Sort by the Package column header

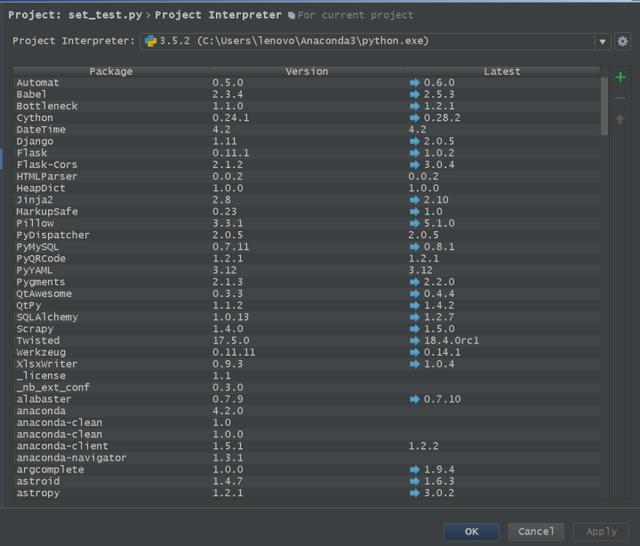(110, 71)
